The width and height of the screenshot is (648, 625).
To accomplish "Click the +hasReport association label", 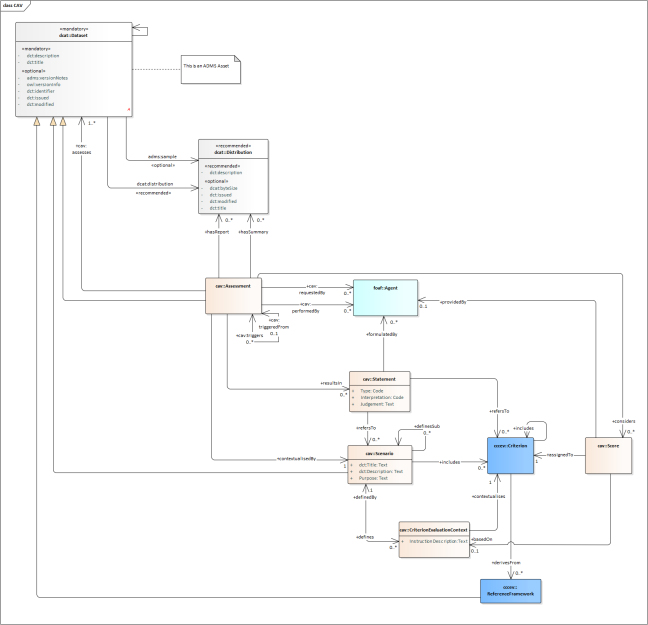I will [217, 232].
